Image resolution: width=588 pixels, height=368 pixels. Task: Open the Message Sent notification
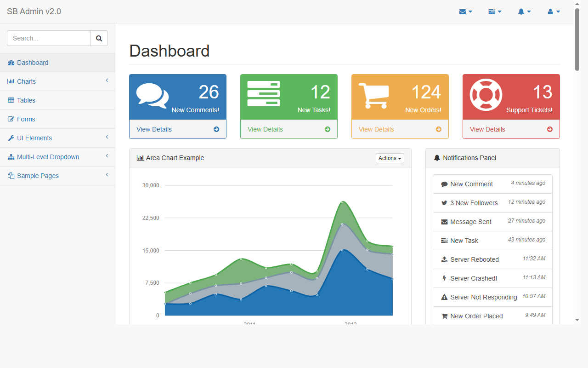tap(492, 222)
